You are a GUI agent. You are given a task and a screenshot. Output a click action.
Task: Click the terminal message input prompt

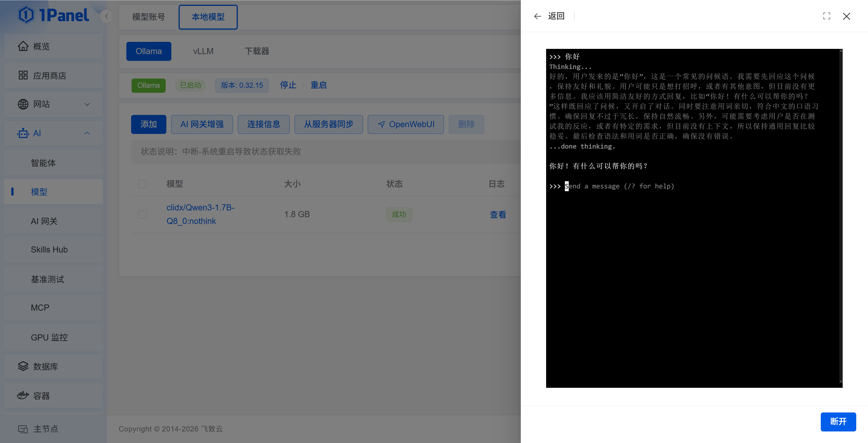click(x=619, y=186)
